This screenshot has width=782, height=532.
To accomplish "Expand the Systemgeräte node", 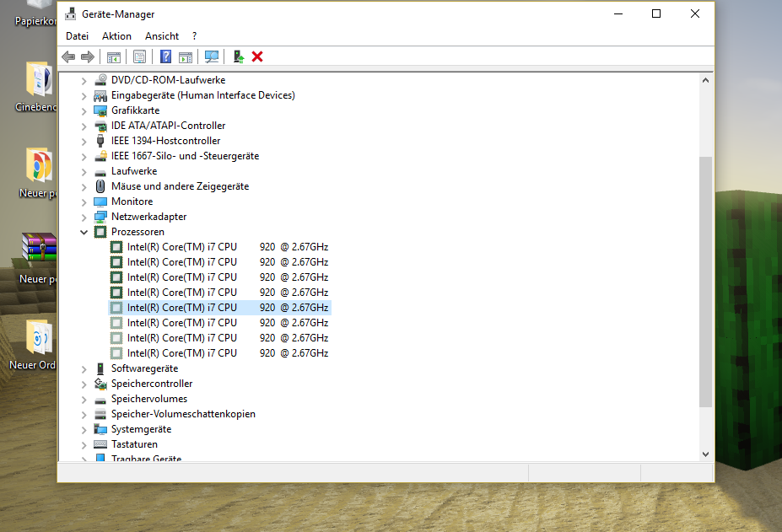I will click(84, 430).
